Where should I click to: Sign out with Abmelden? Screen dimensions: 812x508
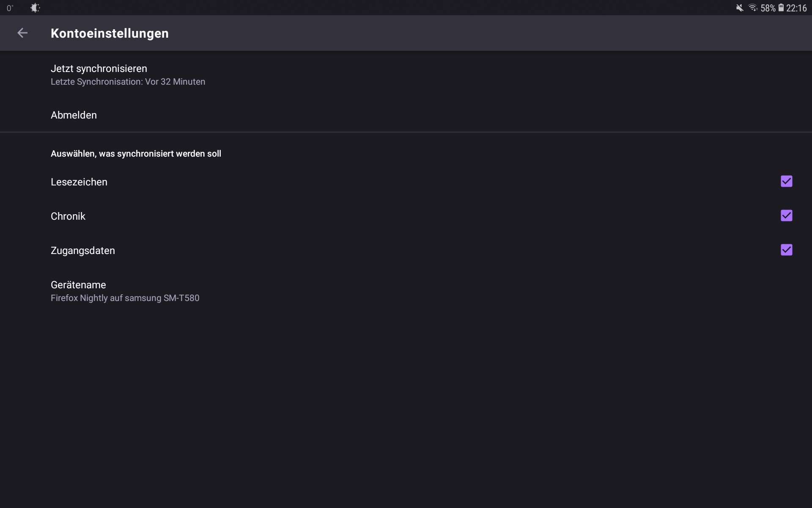[x=74, y=115]
